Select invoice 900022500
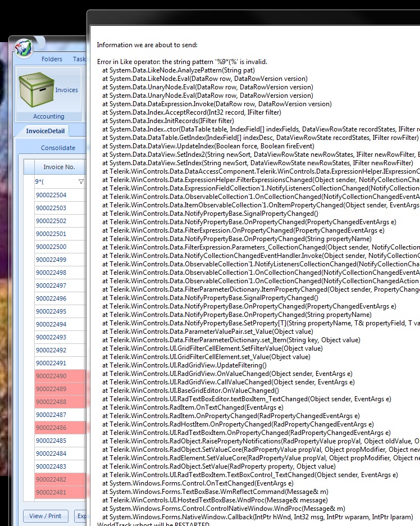 click(60, 247)
